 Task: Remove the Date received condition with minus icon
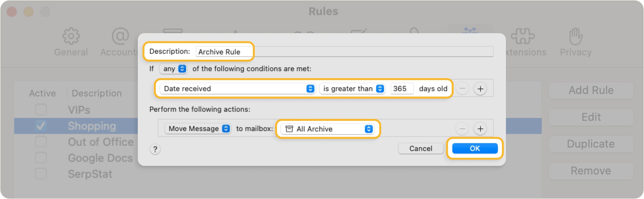pyautogui.click(x=462, y=89)
